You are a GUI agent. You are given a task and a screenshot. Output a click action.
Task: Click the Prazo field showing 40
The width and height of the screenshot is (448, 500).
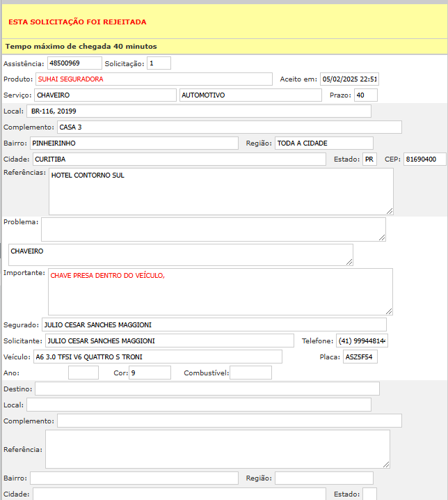click(x=365, y=95)
